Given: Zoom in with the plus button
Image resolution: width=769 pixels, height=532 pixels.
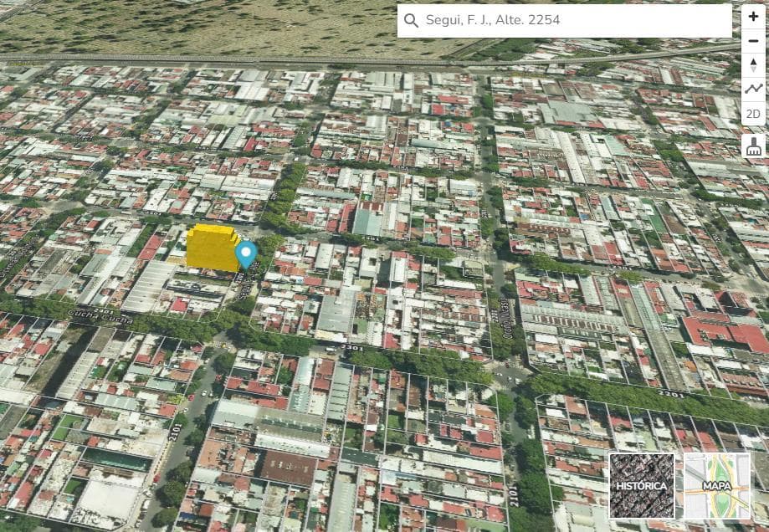Looking at the screenshot, I should (x=753, y=17).
